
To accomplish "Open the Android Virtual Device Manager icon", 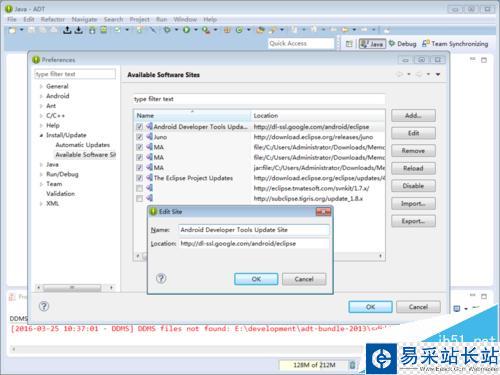I will (x=104, y=30).
